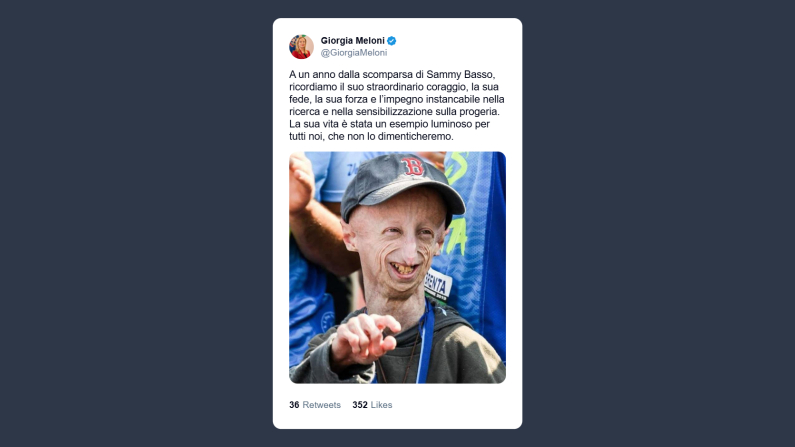
Task: Visit the @GiorgiaMeloni handle link
Action: point(354,53)
